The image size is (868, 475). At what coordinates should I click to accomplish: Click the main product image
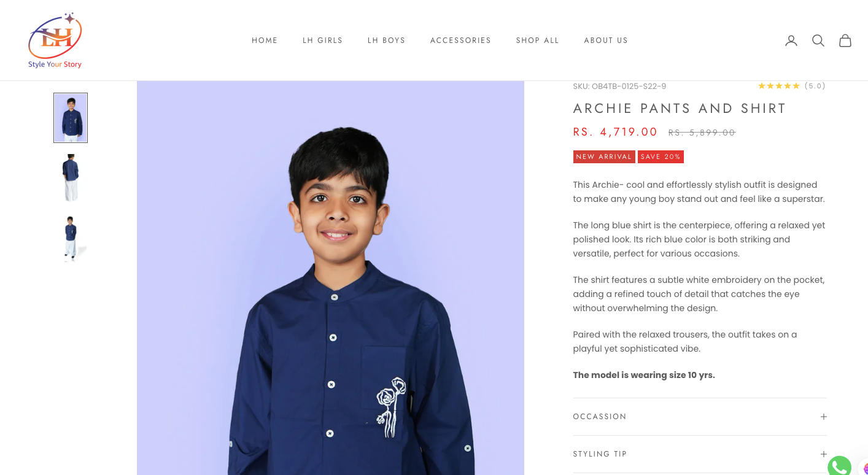(330, 278)
